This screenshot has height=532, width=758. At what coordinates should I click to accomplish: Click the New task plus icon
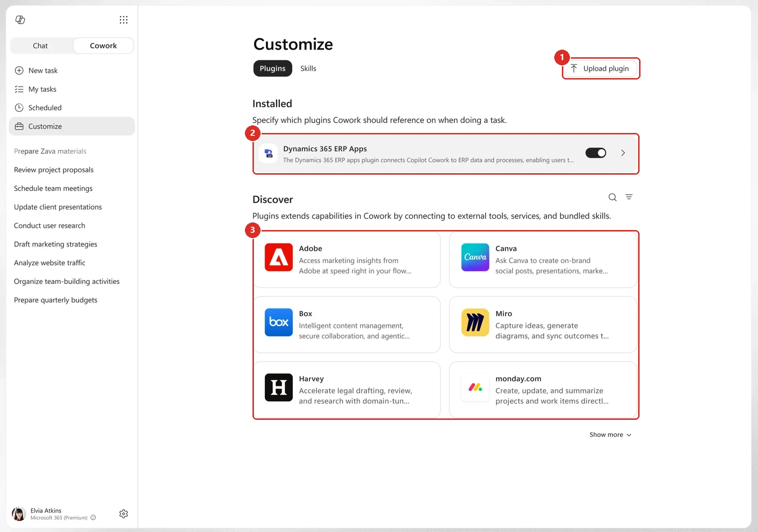coord(19,71)
